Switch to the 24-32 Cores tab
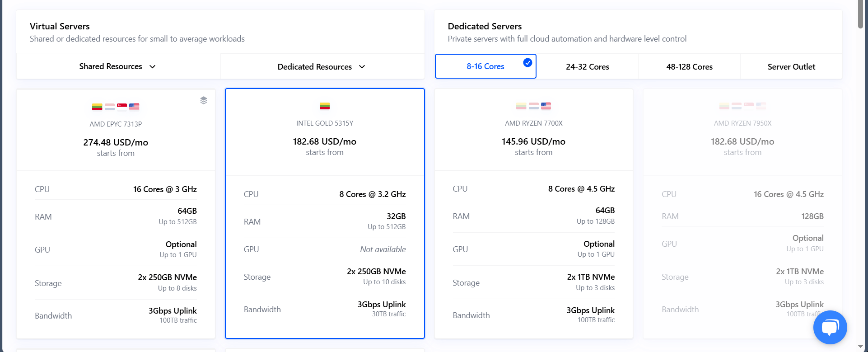 pos(587,67)
